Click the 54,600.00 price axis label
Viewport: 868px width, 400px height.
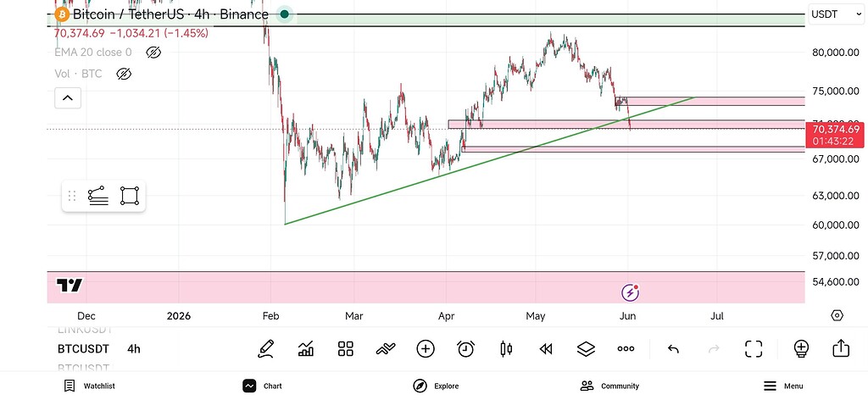coord(836,282)
